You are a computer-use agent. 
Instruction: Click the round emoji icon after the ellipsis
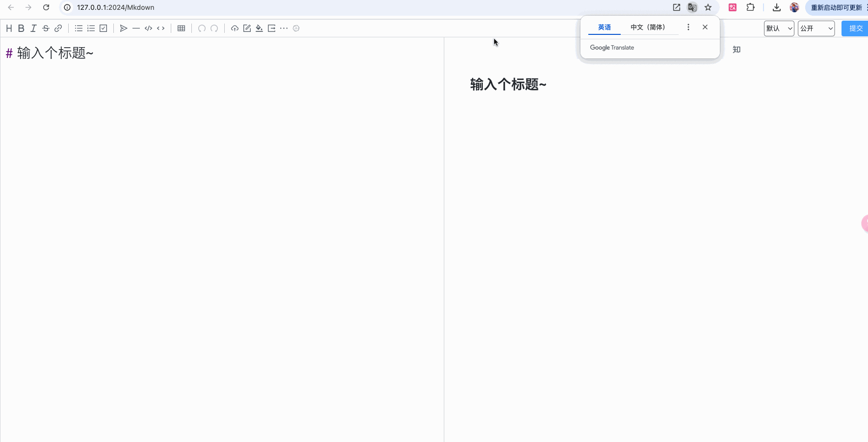tap(296, 28)
